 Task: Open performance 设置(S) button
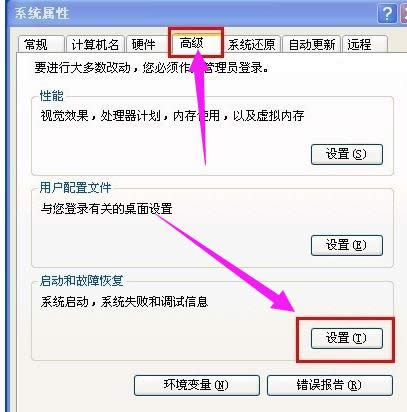[x=347, y=154]
